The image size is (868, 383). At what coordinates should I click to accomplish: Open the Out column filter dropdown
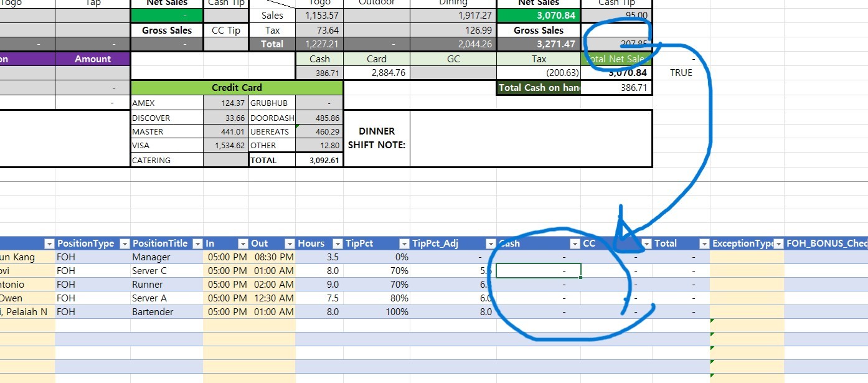tap(290, 244)
